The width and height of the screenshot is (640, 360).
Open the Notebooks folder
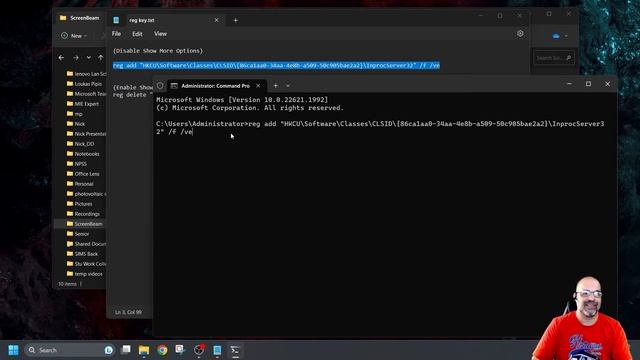pos(83,154)
